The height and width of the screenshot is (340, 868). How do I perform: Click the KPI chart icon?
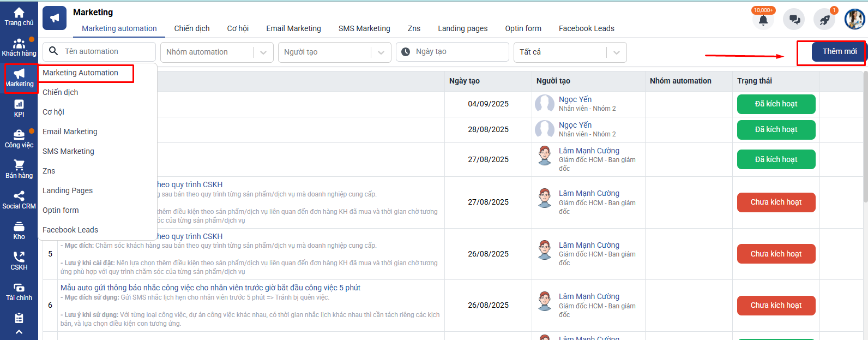click(x=19, y=105)
